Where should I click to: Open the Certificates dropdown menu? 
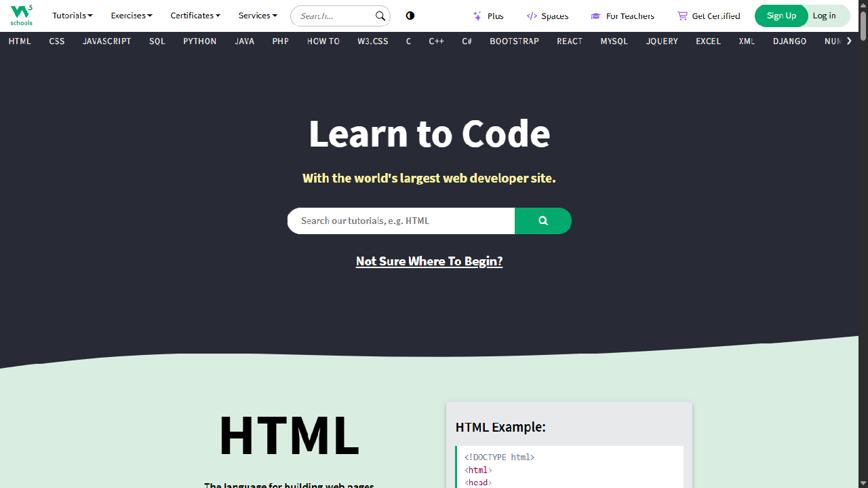[x=195, y=16]
